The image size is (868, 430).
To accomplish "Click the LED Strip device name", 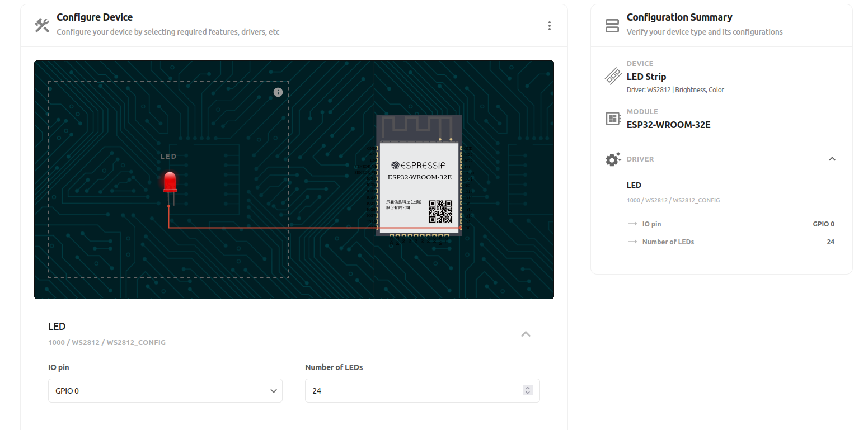I will (646, 77).
